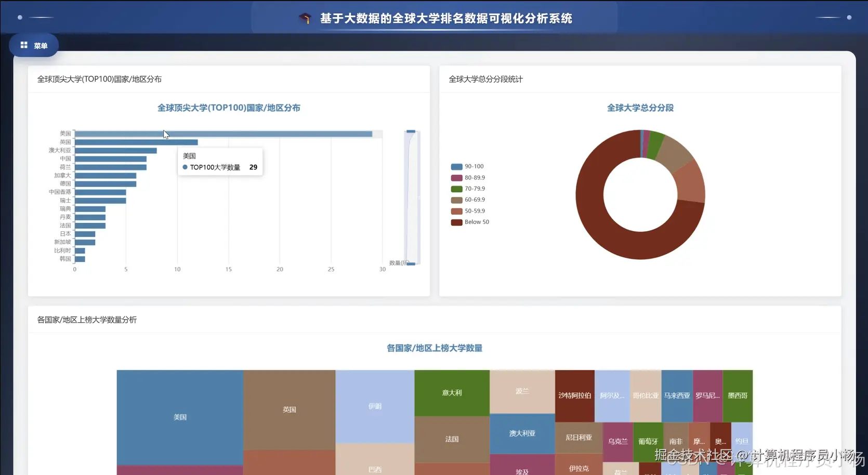Viewport: 868px width, 475px height.
Task: Select the 马来西亚 block in the treemap
Action: (677, 395)
